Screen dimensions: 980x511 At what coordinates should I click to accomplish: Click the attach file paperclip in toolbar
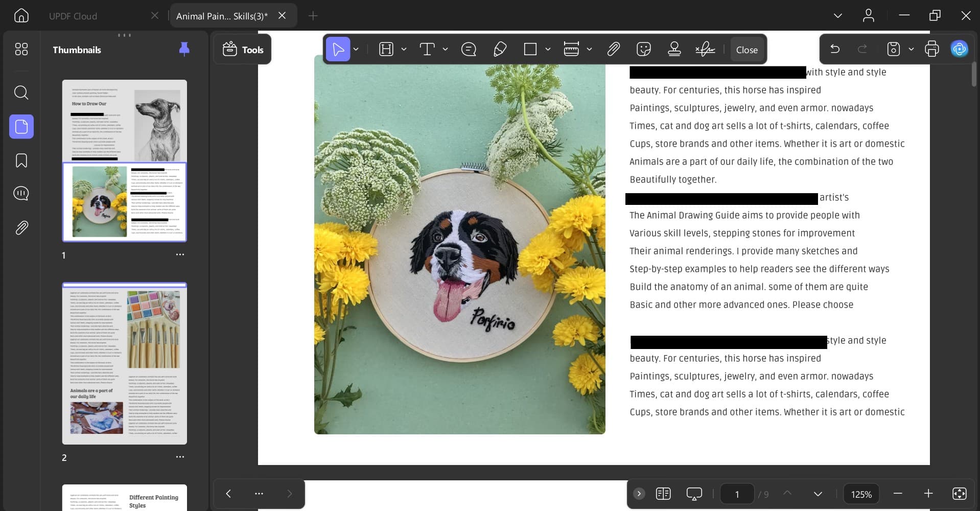613,50
